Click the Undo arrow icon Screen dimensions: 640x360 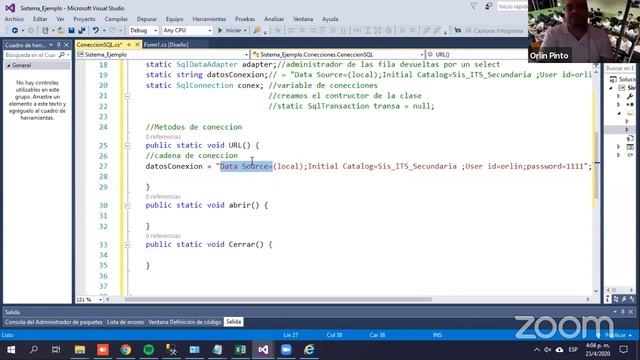pos(96,31)
